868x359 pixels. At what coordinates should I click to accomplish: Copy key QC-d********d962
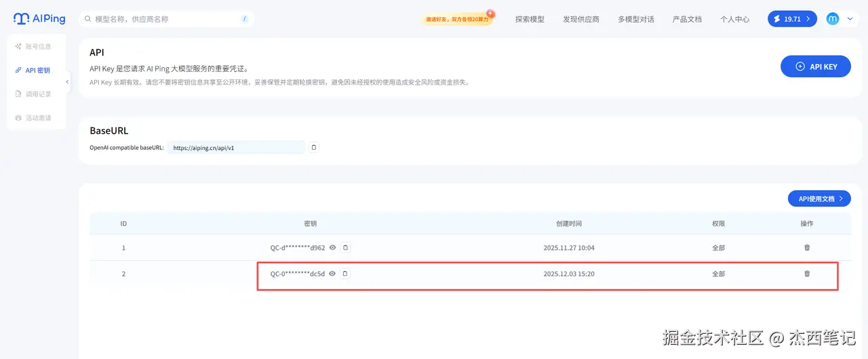[x=345, y=248]
